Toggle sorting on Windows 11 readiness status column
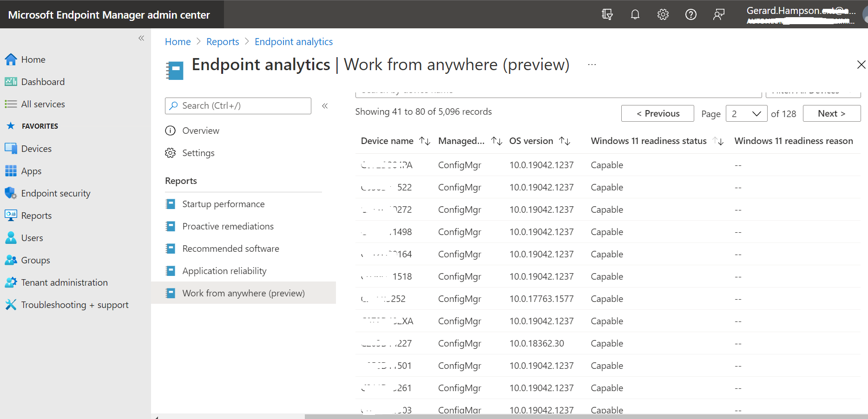 (x=718, y=141)
